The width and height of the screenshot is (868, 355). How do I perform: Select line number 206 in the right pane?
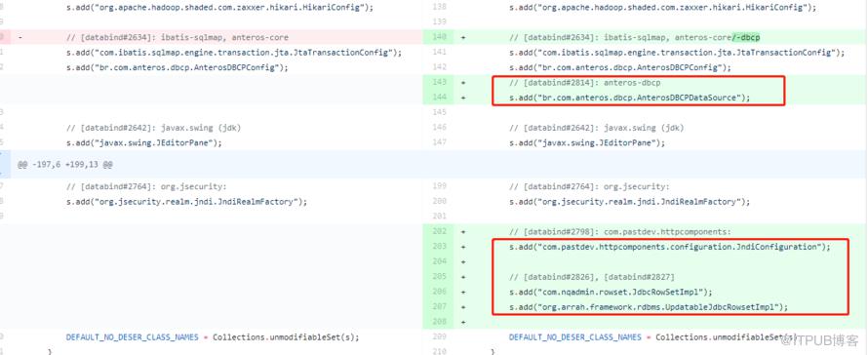[441, 292]
